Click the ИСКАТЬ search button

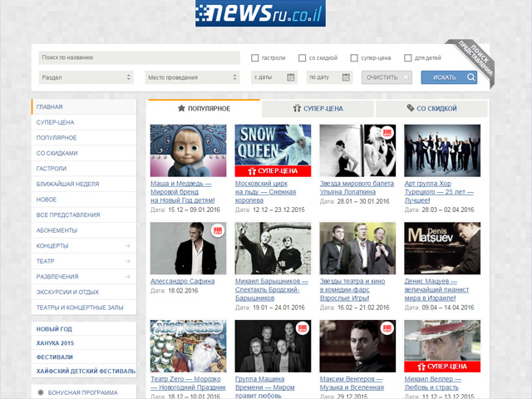click(x=449, y=77)
